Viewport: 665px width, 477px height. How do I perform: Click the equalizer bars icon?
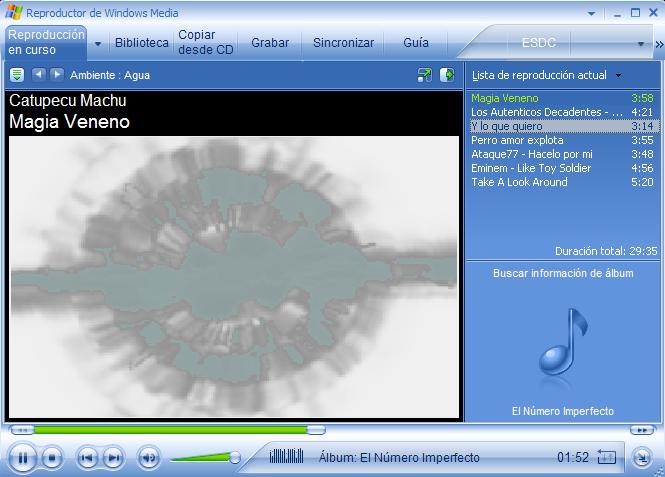click(x=287, y=456)
